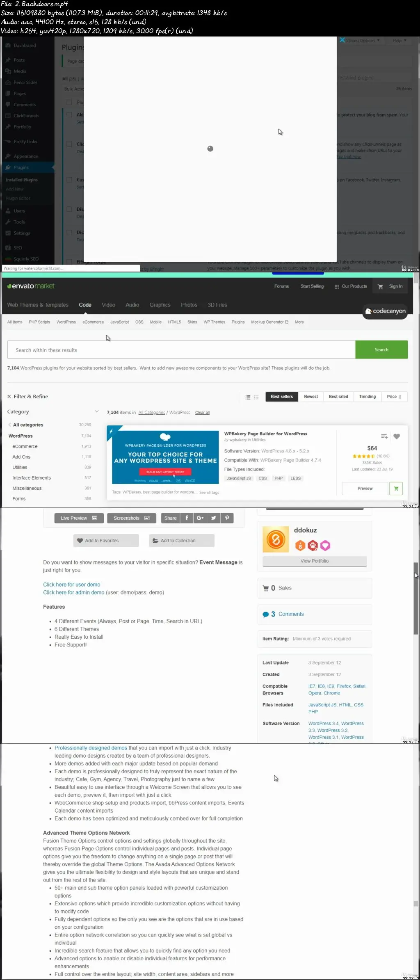The height and width of the screenshot is (980, 420).
Task: Click Preview button for WPBakery
Action: [365, 489]
